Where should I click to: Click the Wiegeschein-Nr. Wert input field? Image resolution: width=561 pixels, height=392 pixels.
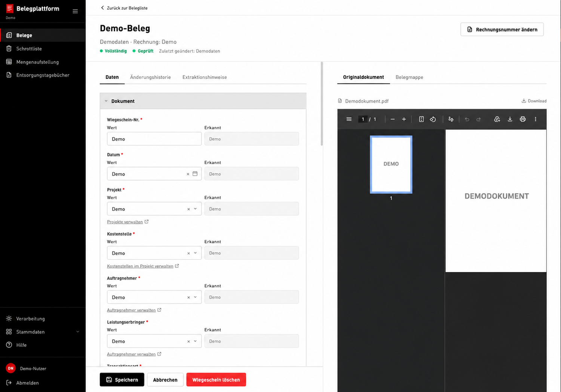[x=154, y=139]
